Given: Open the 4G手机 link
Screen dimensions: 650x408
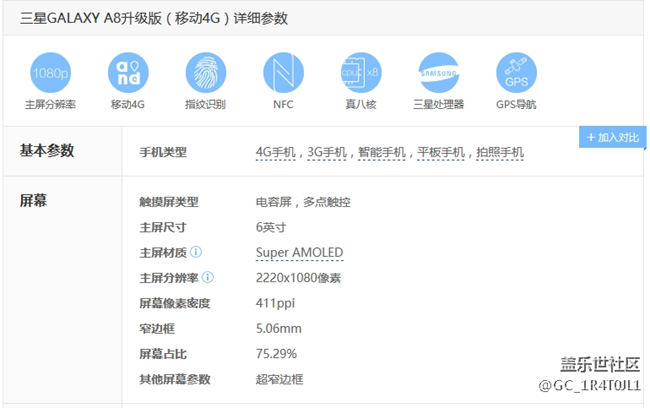Looking at the screenshot, I should click(276, 152).
